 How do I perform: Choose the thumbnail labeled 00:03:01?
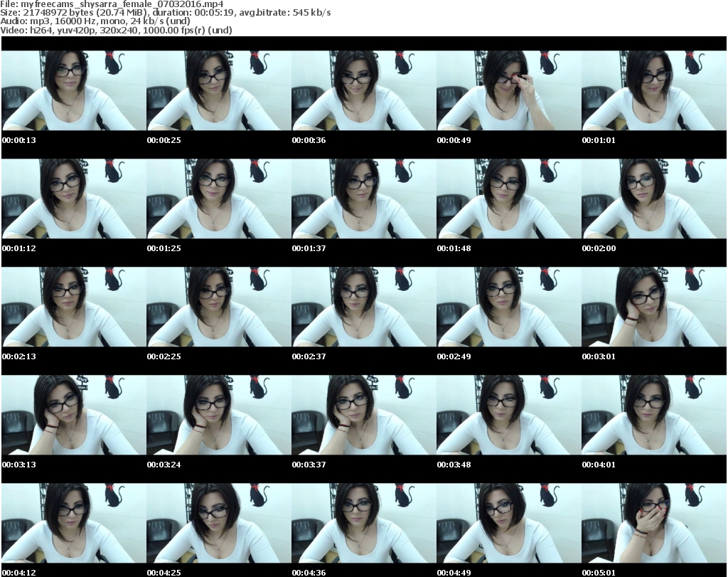tap(654, 307)
